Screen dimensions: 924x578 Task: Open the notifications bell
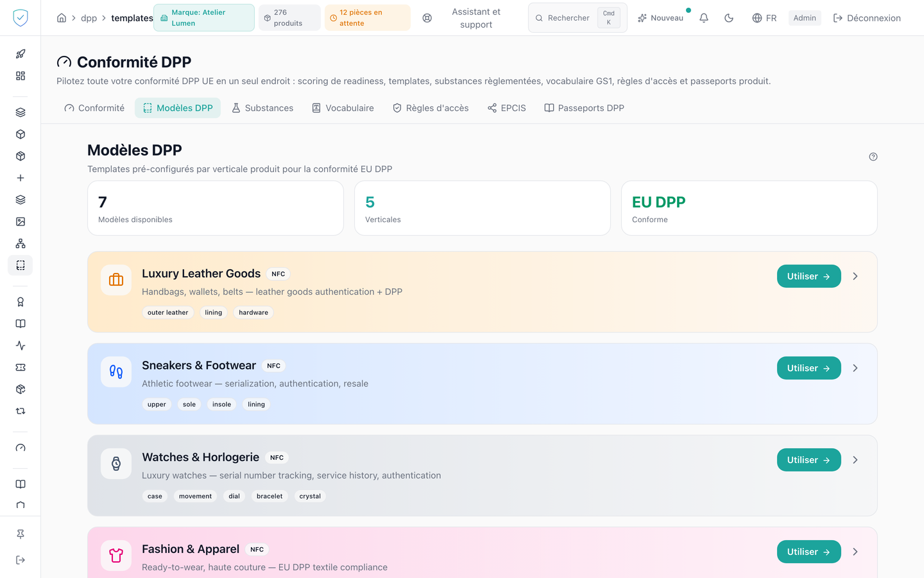point(704,18)
